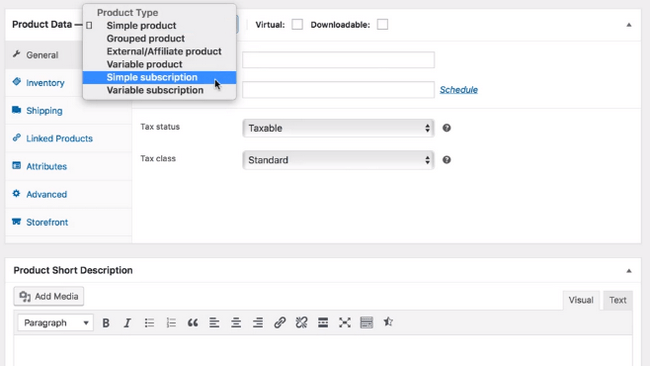Insert a link with the chain icon

click(x=280, y=323)
